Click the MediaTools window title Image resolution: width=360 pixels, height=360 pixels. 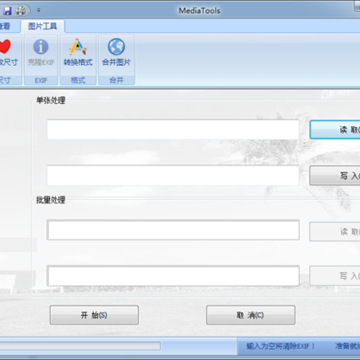199,10
